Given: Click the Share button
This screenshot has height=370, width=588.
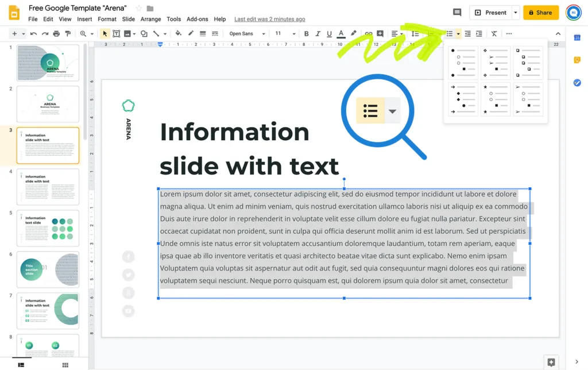Looking at the screenshot, I should [541, 13].
